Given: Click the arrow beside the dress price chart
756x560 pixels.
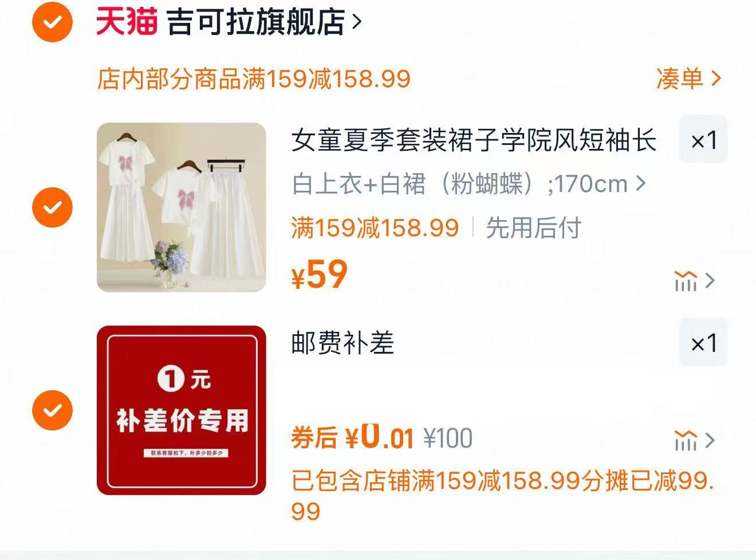Looking at the screenshot, I should pos(710,280).
